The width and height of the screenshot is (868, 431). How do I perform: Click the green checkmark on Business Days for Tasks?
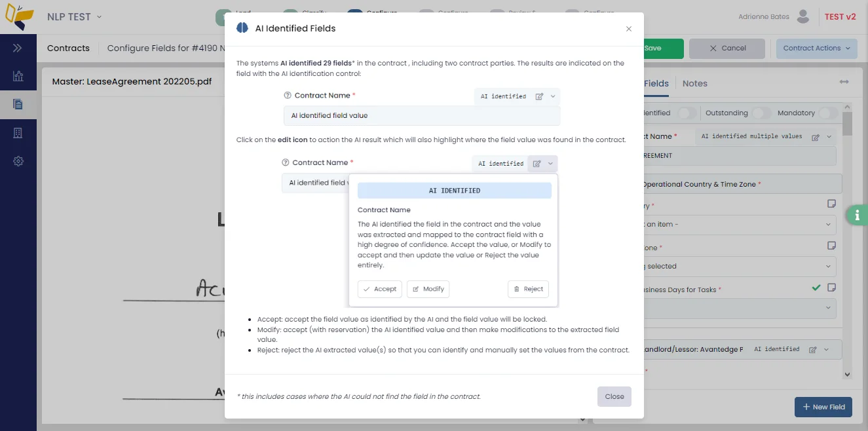coord(816,288)
